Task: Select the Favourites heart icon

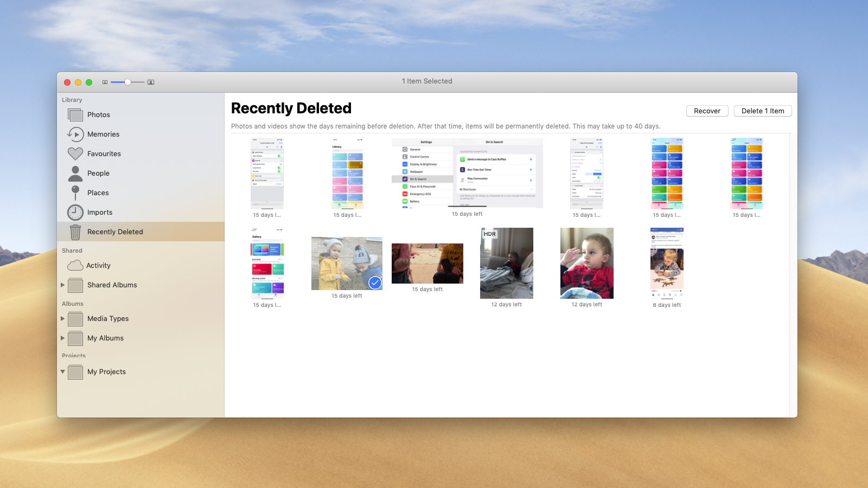Action: tap(75, 153)
